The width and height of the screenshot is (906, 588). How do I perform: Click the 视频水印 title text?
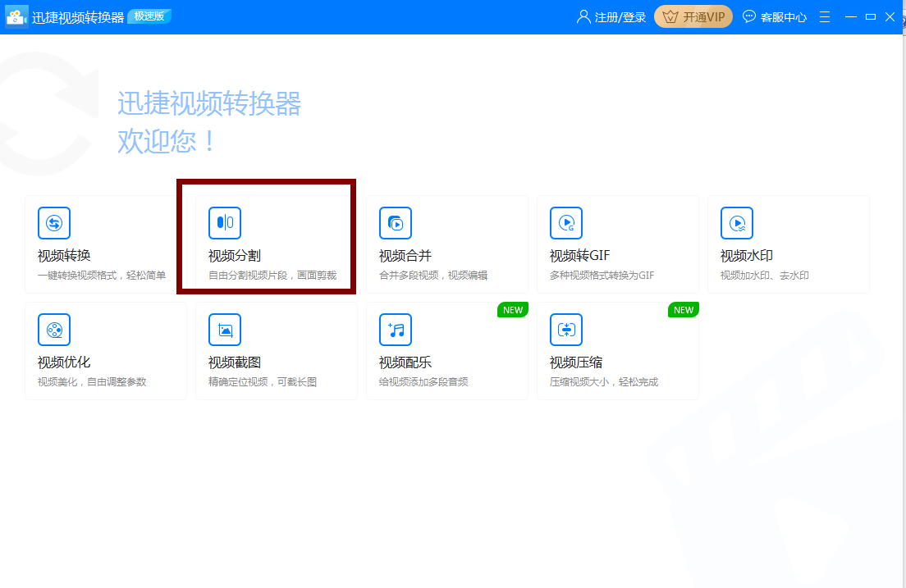coord(747,255)
